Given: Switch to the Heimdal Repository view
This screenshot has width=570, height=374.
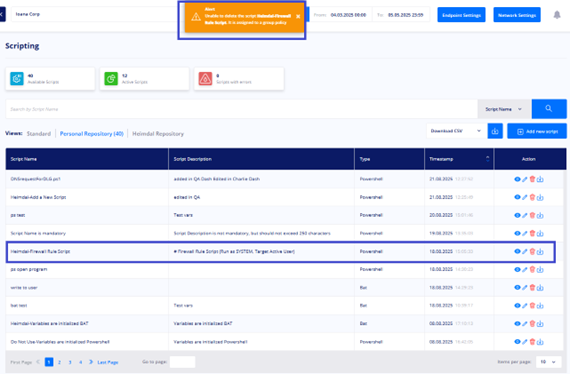Looking at the screenshot, I should pos(158,134).
